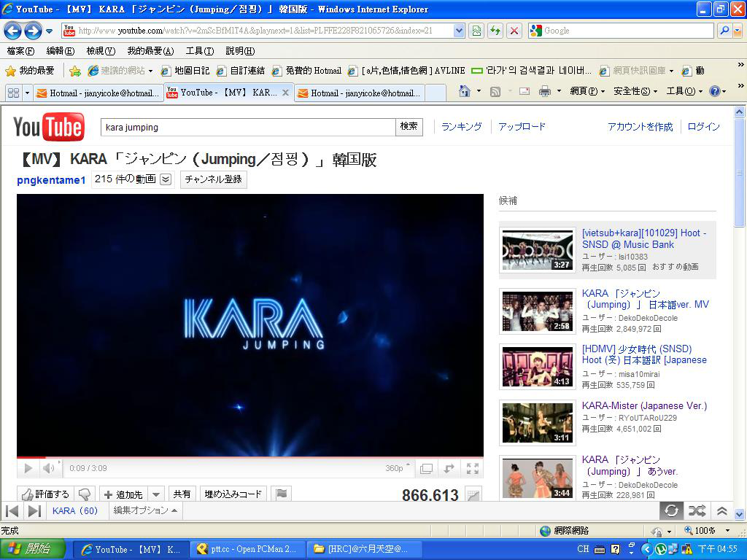Viewport: 747px width, 560px height.
Task: Skip to previous playlist video
Action: pyautogui.click(x=12, y=511)
